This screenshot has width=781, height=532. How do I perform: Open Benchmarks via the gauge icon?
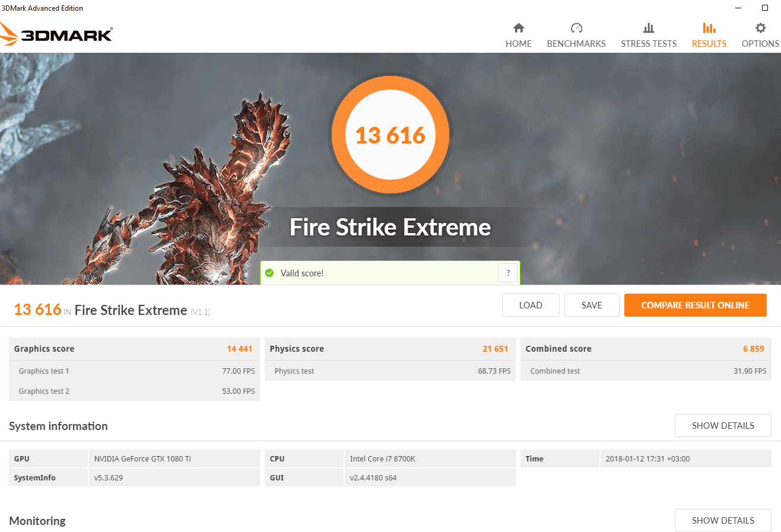click(x=576, y=28)
